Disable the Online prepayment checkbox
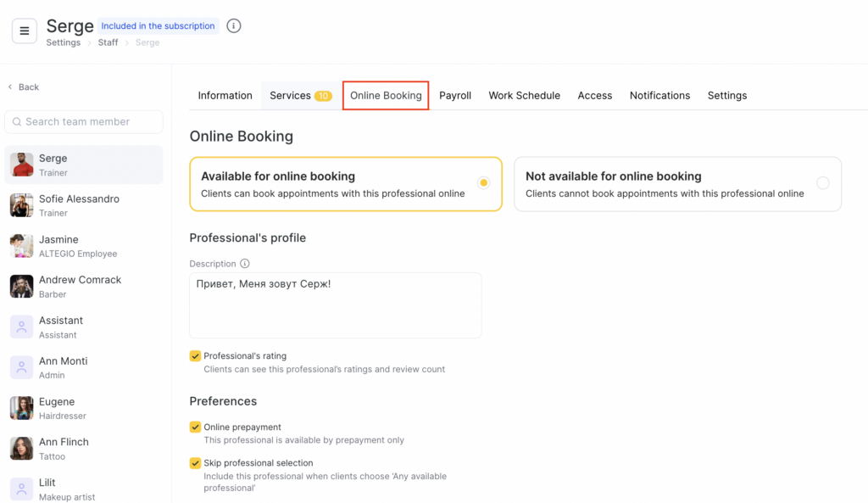The height and width of the screenshot is (503, 868). click(x=195, y=428)
